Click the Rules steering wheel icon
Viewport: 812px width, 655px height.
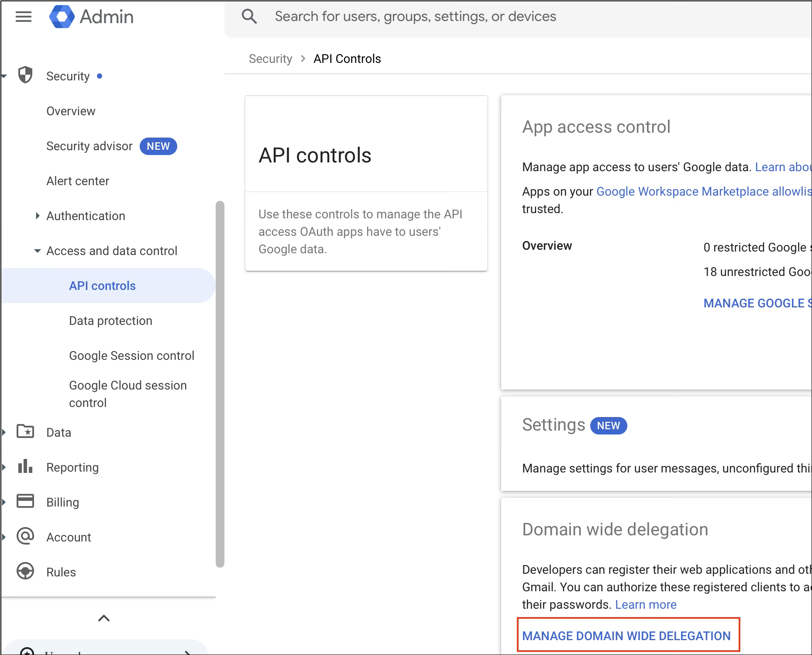[25, 571]
